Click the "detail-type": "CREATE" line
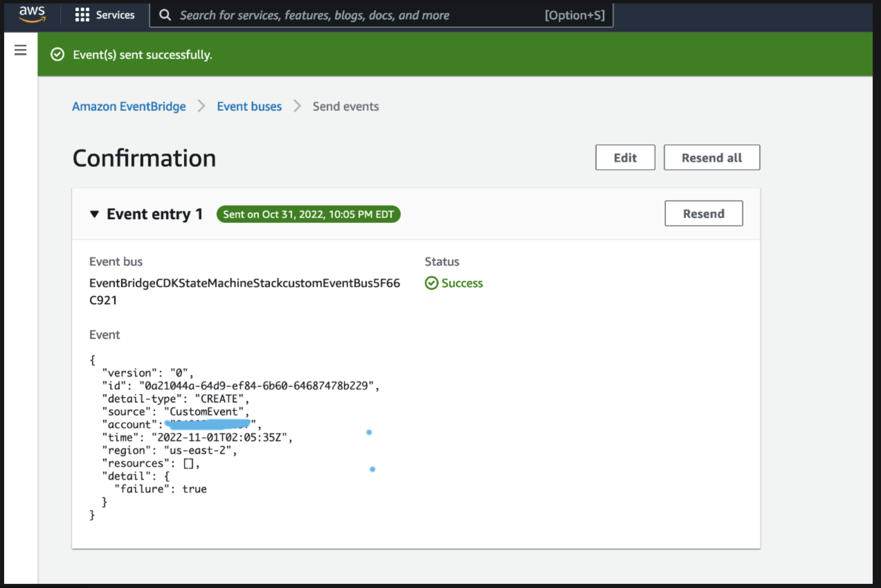This screenshot has width=881, height=588. point(175,398)
